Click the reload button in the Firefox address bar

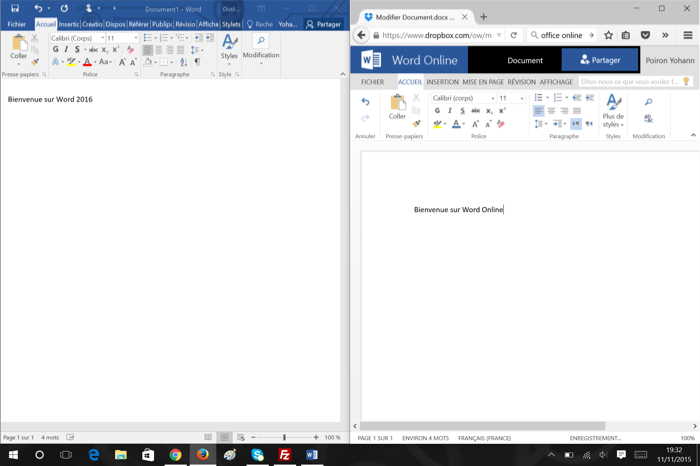click(514, 35)
